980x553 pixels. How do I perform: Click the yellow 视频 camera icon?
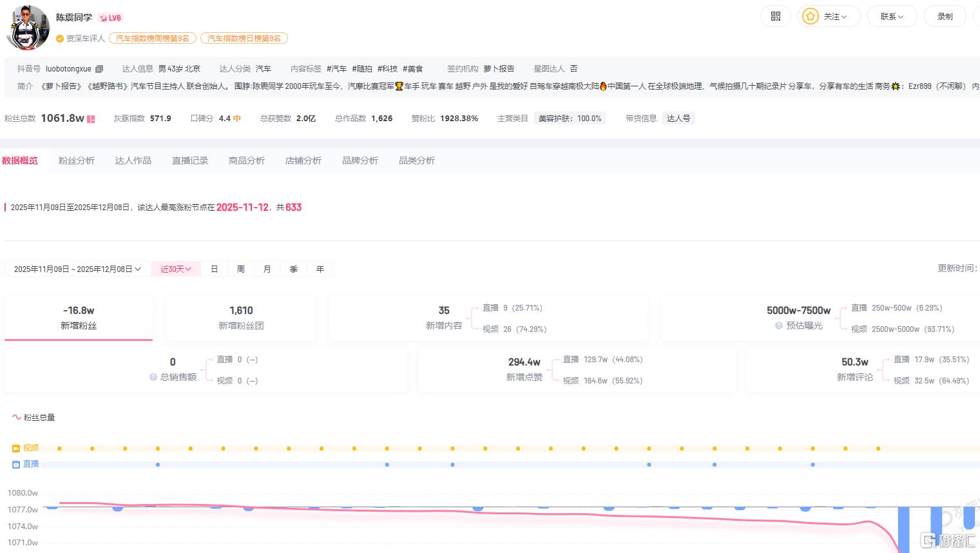16,448
